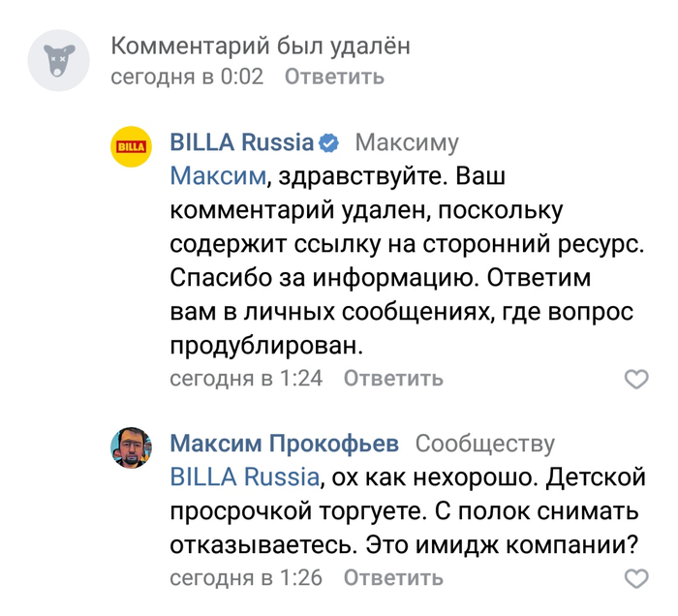The height and width of the screenshot is (616, 678).
Task: Click the 'Максиму' reply-to label
Action: click(407, 143)
